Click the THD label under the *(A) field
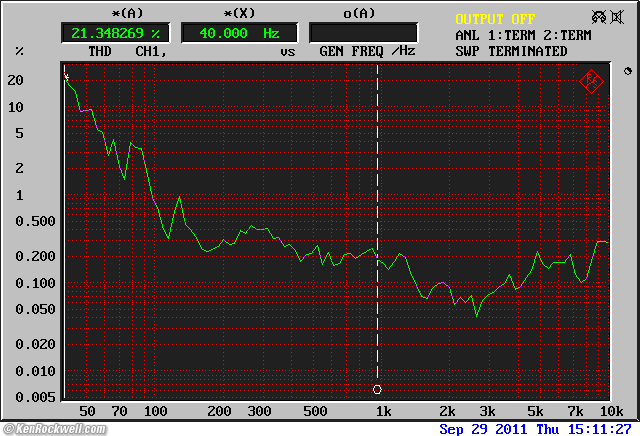The image size is (640, 436). [100, 51]
